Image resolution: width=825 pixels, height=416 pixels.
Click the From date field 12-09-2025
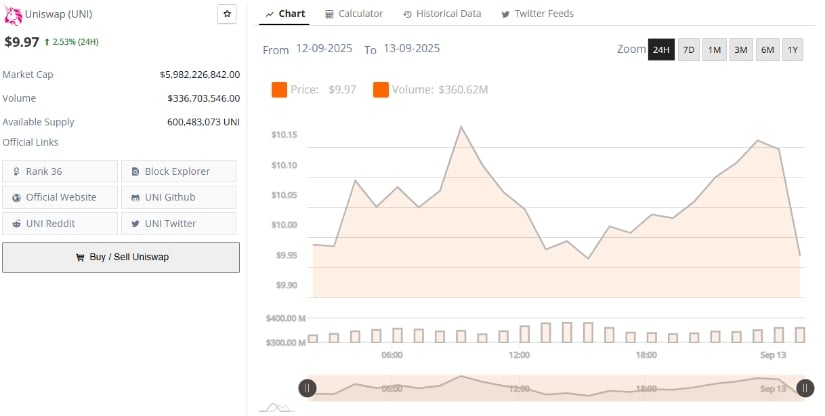coord(324,48)
